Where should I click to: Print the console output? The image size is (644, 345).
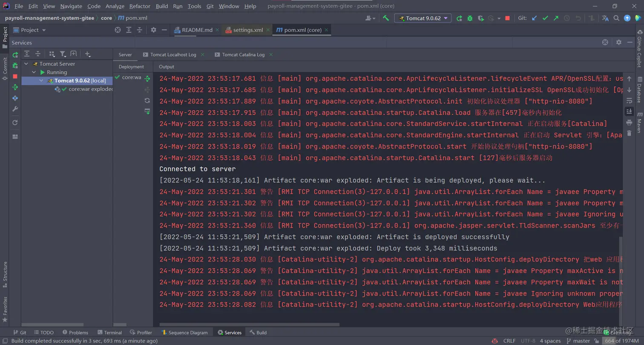coord(629,122)
